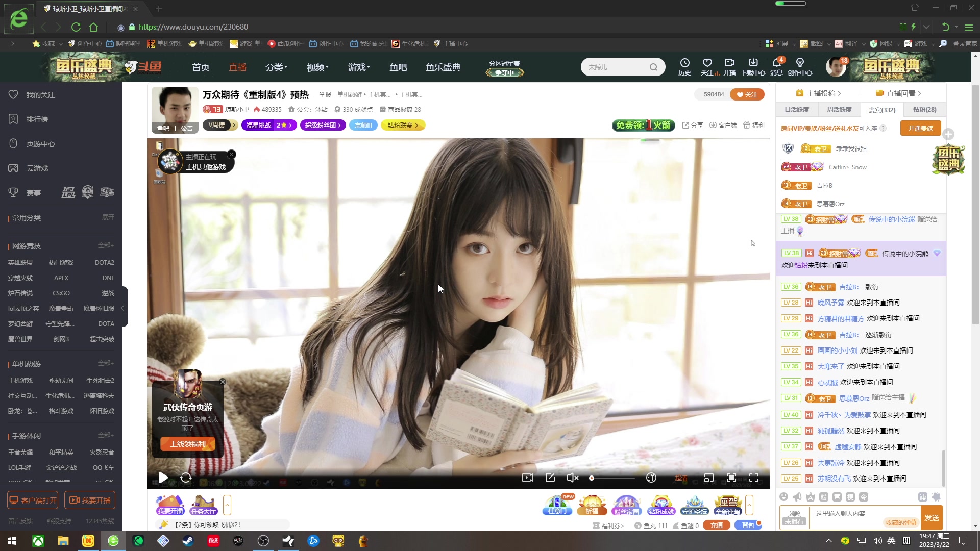Expand the 常用分类 section with 展开
The width and height of the screenshot is (980, 551).
[108, 217]
